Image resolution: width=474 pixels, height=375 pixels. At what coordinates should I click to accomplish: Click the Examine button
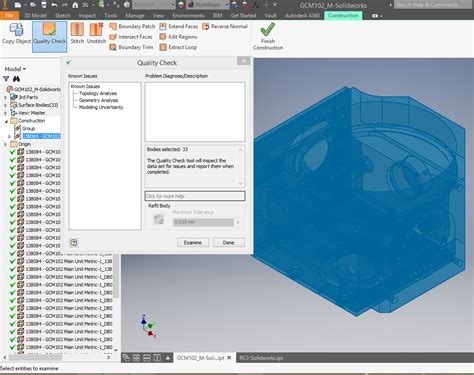(x=193, y=242)
